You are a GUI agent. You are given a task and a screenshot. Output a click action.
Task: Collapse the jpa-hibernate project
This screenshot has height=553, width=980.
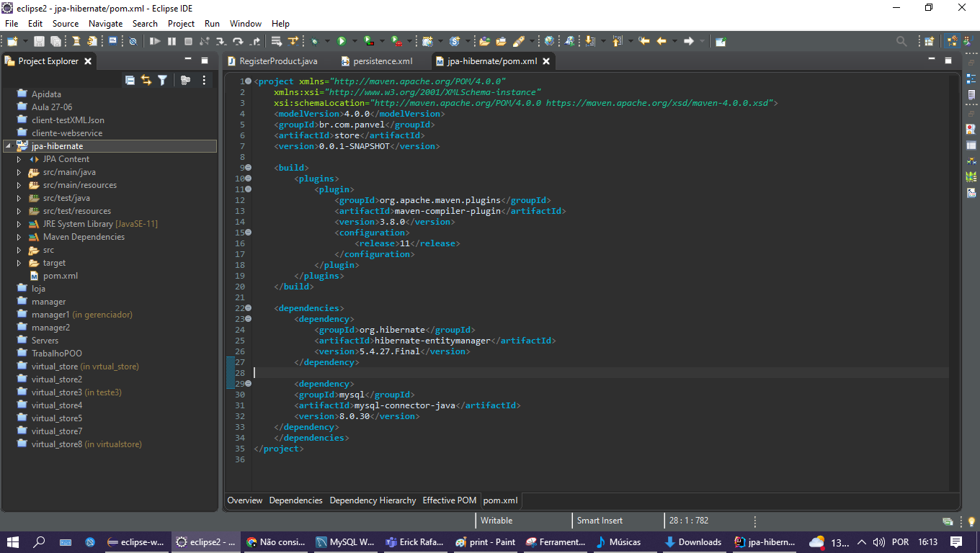point(8,146)
